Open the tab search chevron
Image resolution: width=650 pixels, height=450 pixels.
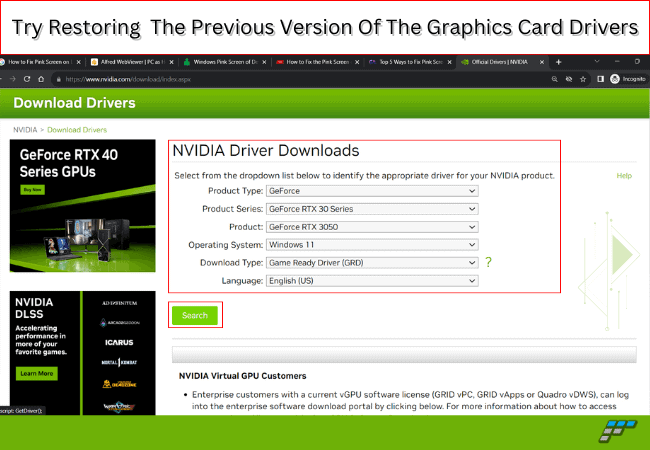tap(597, 61)
